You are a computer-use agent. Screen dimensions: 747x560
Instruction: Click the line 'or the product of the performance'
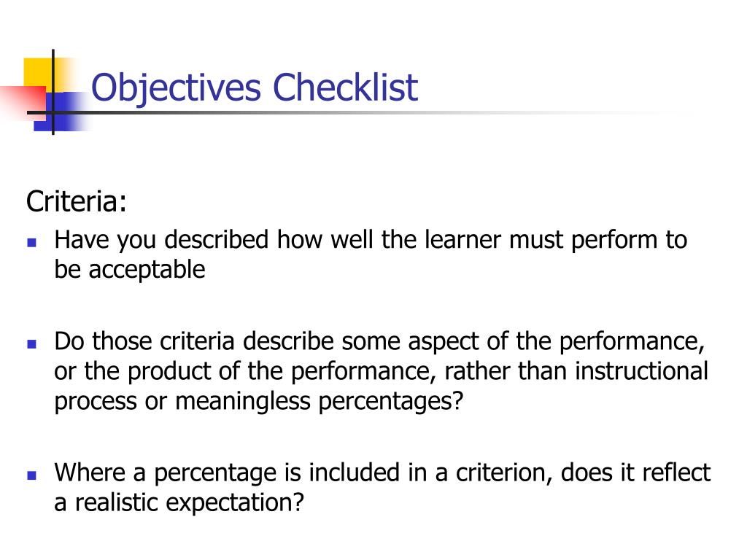381,371
